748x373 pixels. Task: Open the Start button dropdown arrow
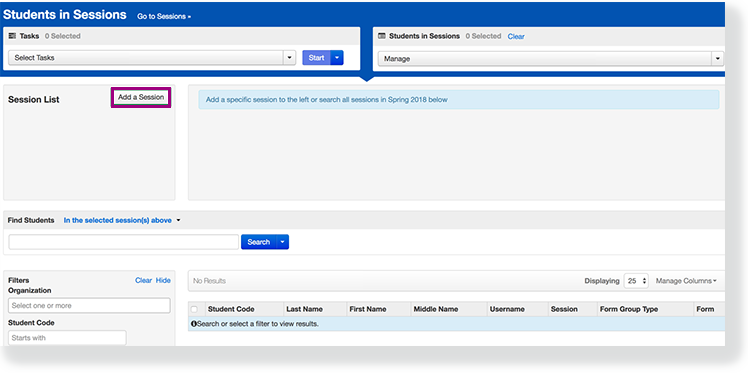click(x=337, y=58)
